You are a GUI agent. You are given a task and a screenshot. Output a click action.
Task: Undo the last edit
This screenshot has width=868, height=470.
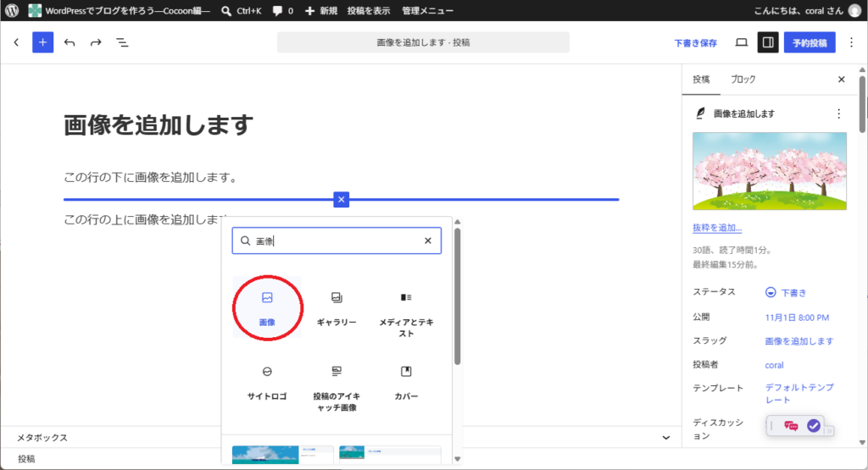click(x=70, y=42)
